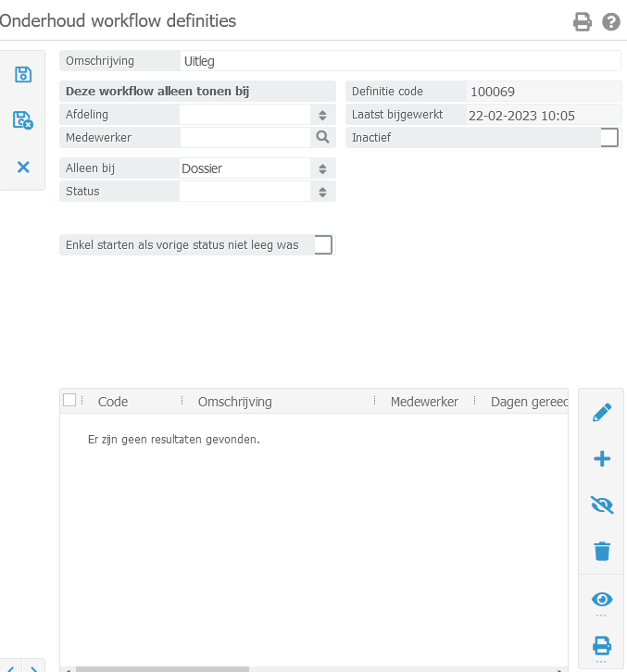Click the Medewerker search magnifier

click(x=322, y=137)
